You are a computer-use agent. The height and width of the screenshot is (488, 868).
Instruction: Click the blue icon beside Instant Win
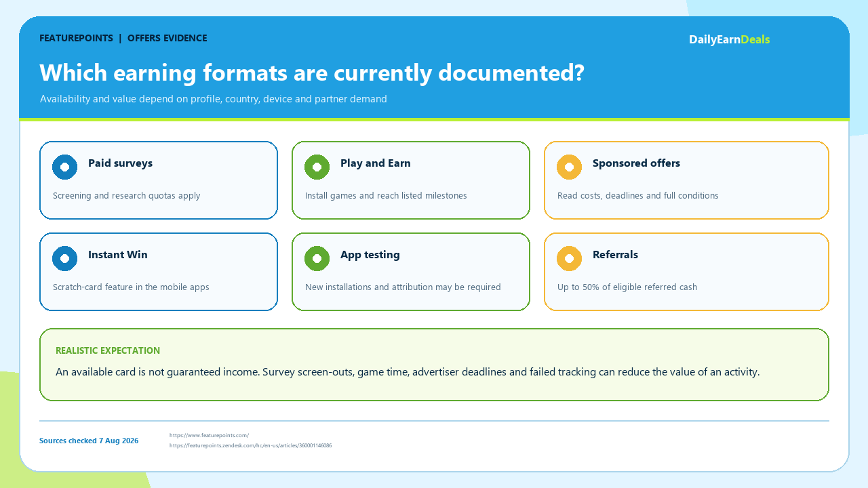coord(64,258)
